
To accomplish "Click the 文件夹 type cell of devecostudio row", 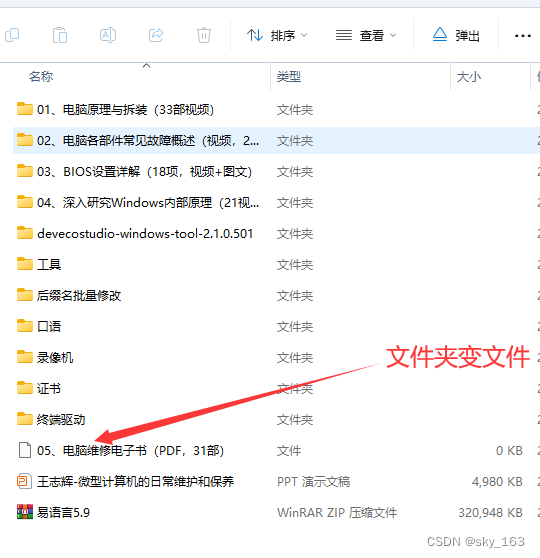I will [x=295, y=233].
